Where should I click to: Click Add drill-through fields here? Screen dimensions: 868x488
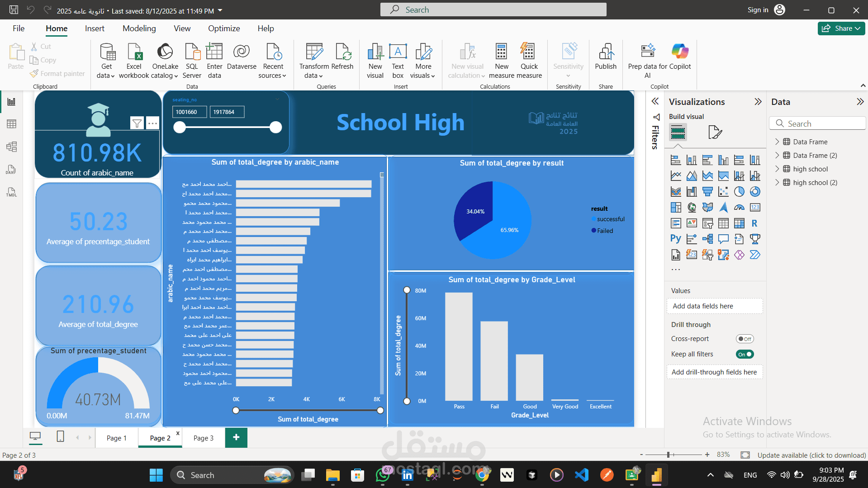pyautogui.click(x=715, y=372)
